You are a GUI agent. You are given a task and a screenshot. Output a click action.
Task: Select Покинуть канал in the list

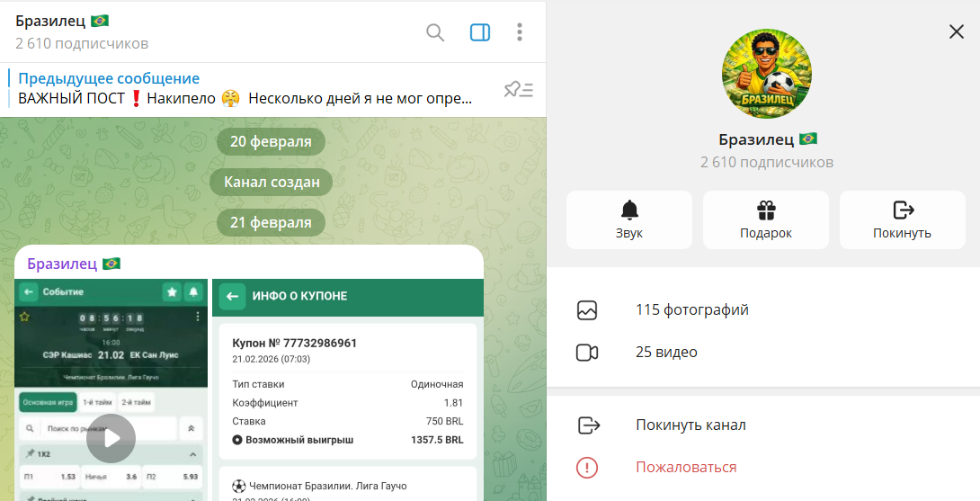(x=690, y=425)
